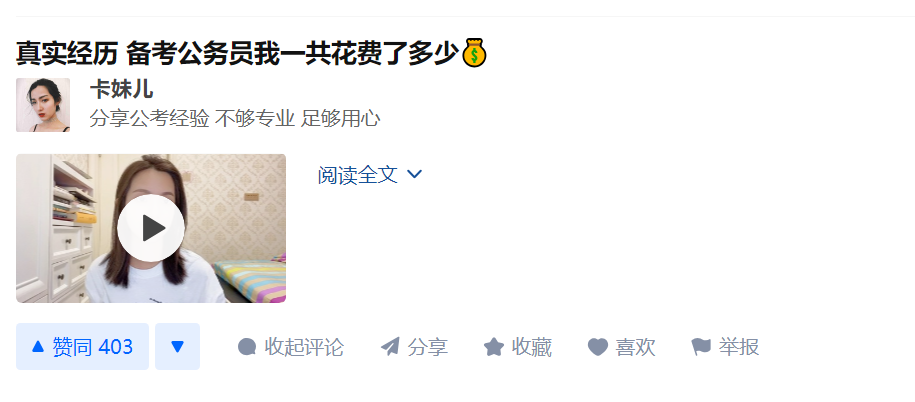This screenshot has height=402, width=915.
Task: Click the money bag emoji in the title
Action: click(x=474, y=53)
